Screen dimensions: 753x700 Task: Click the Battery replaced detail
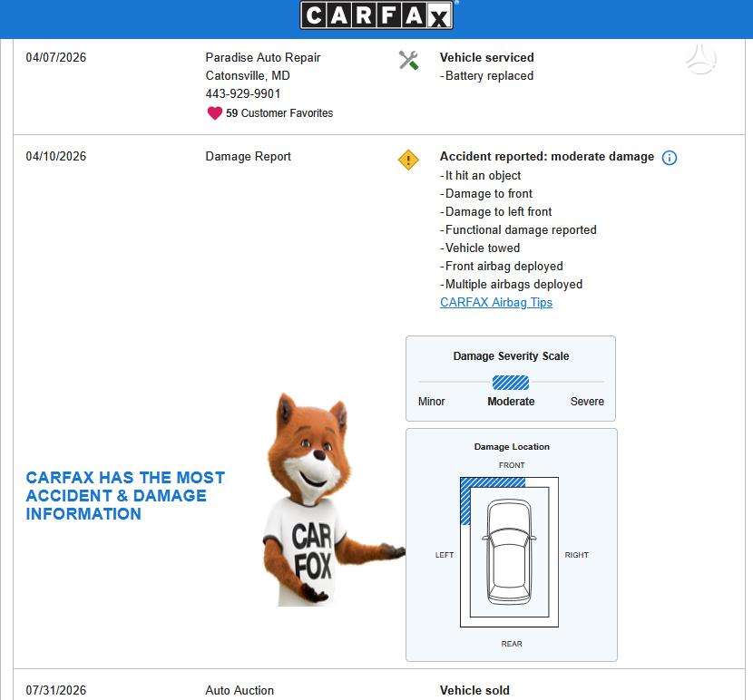pyautogui.click(x=487, y=76)
